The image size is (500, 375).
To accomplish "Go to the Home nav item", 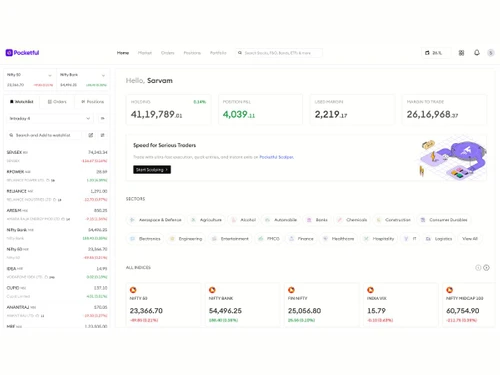I will coord(123,53).
